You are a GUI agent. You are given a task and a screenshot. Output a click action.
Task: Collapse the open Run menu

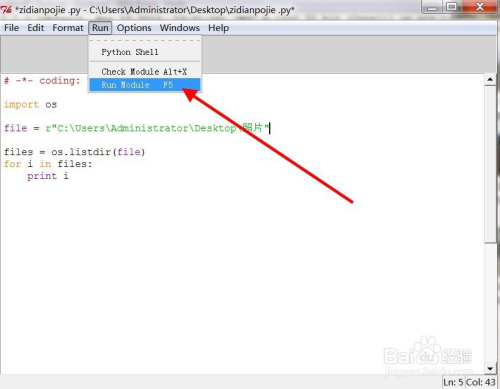pyautogui.click(x=100, y=28)
